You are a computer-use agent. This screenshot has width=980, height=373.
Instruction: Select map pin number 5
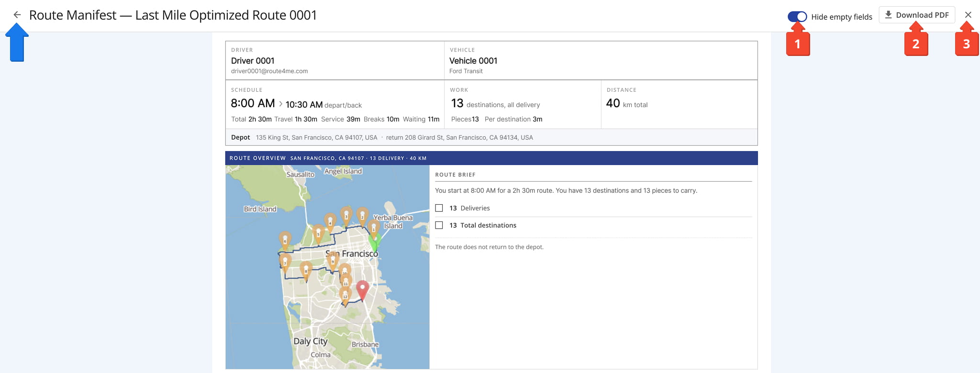pos(318,233)
